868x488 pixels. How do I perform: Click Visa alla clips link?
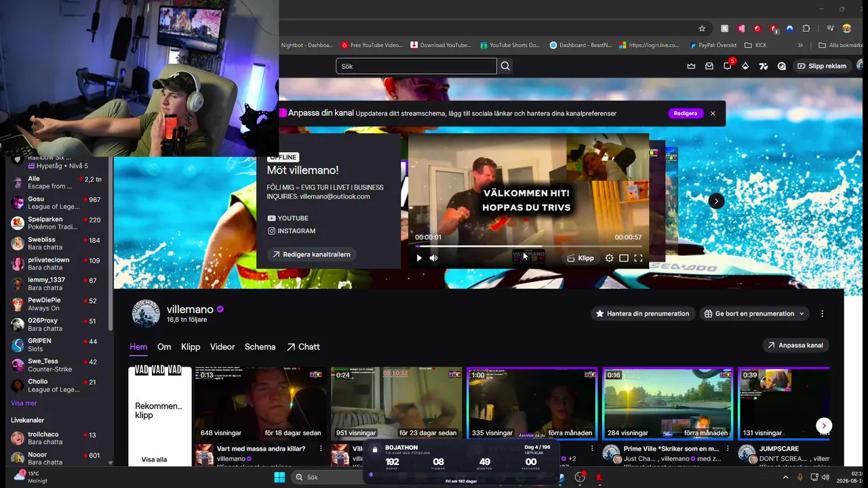[154, 460]
